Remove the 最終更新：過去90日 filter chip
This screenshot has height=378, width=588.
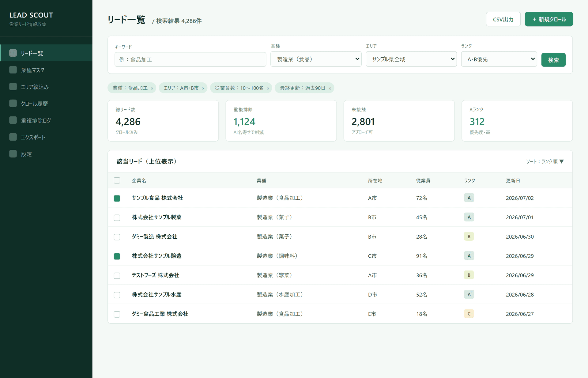click(330, 88)
